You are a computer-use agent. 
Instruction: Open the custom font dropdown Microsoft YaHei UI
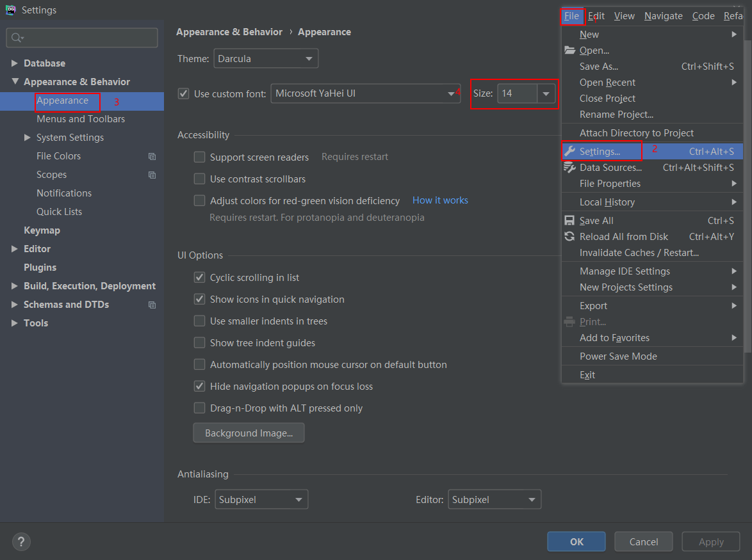(x=366, y=93)
